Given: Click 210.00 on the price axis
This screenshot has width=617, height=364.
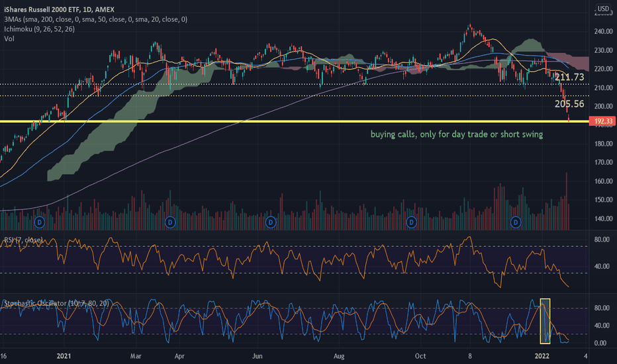Looking at the screenshot, I should coord(603,88).
